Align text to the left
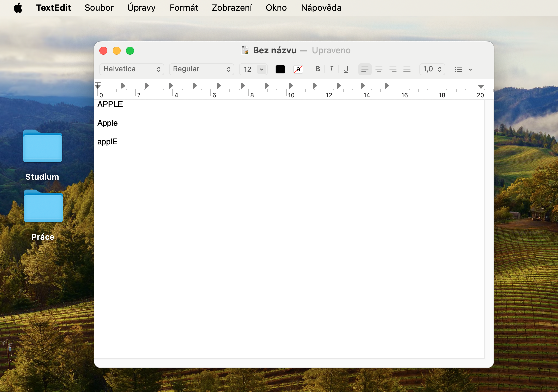Viewport: 558px width, 392px height. click(365, 69)
